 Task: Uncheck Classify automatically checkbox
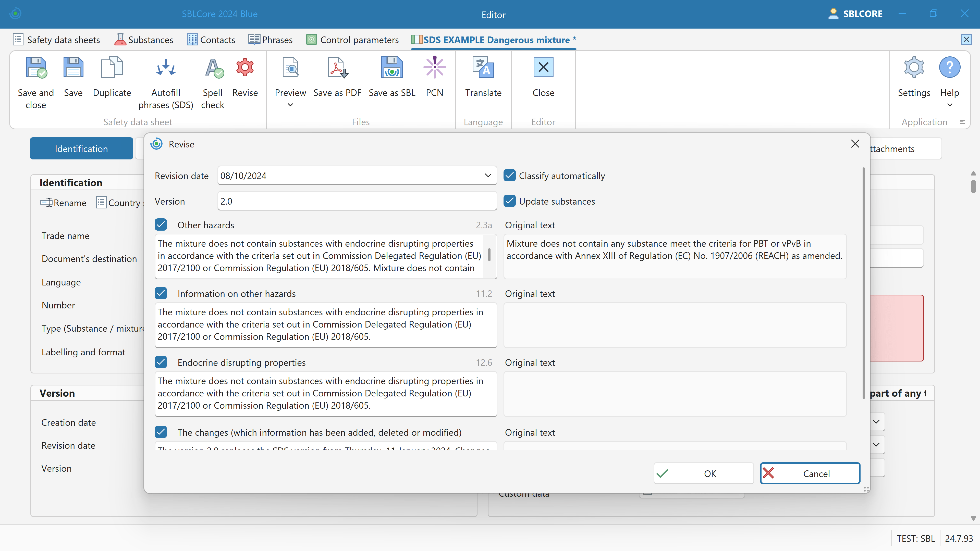(x=509, y=176)
